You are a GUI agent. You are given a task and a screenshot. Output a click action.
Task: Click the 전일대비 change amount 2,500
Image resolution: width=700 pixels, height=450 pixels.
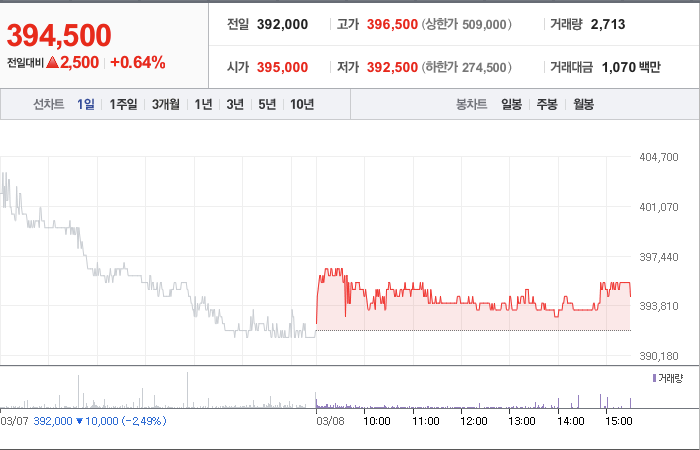click(79, 62)
